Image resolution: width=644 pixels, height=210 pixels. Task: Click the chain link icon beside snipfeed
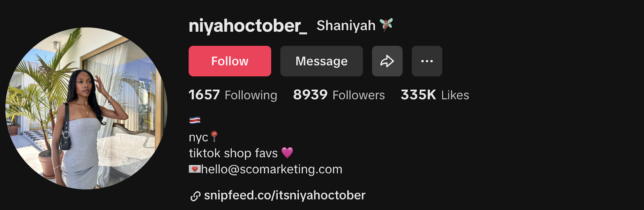coord(195,196)
